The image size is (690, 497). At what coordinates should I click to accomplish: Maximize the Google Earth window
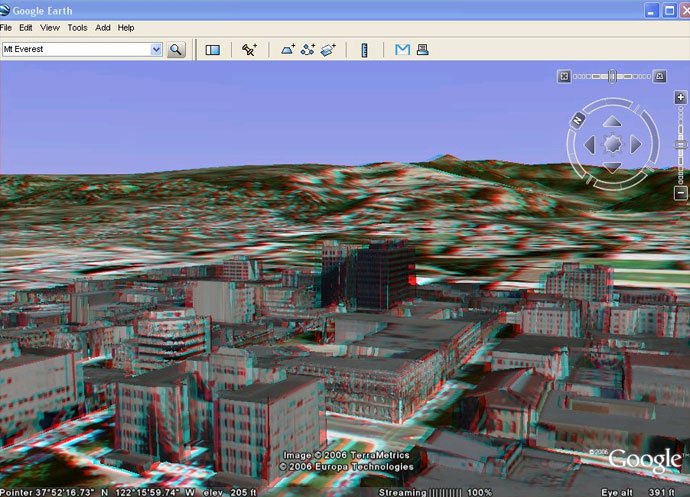pos(669,11)
